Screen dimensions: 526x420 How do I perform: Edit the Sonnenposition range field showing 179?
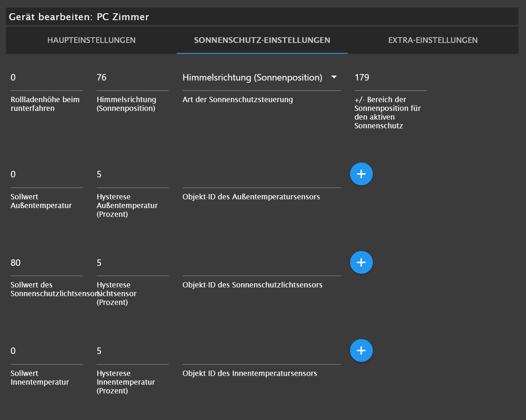pyautogui.click(x=390, y=78)
